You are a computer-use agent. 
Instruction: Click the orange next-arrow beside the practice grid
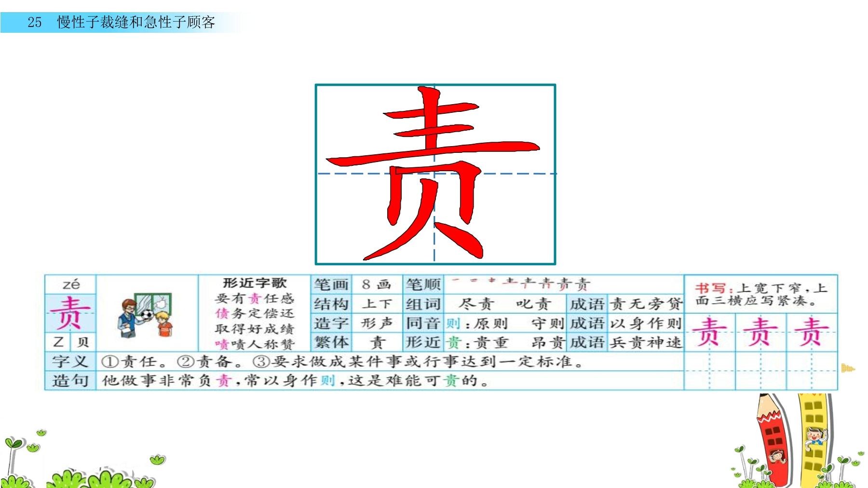point(848,368)
